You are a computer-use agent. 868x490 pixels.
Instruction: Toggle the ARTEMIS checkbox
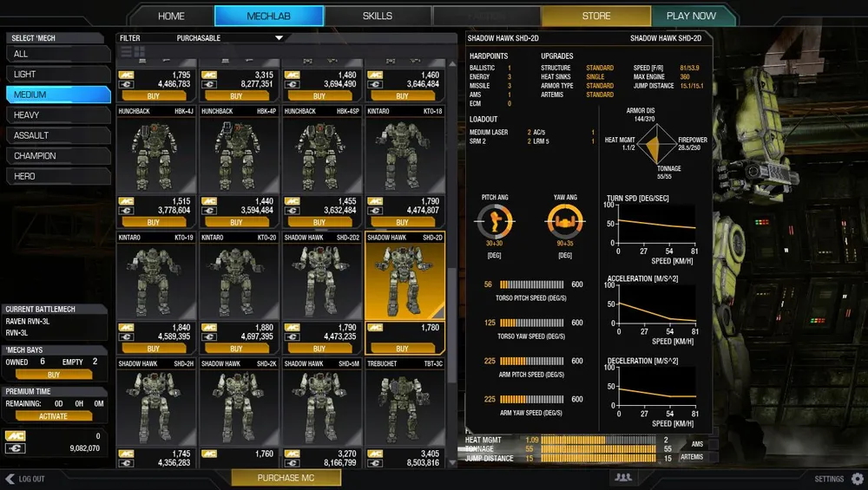pyautogui.click(x=713, y=457)
